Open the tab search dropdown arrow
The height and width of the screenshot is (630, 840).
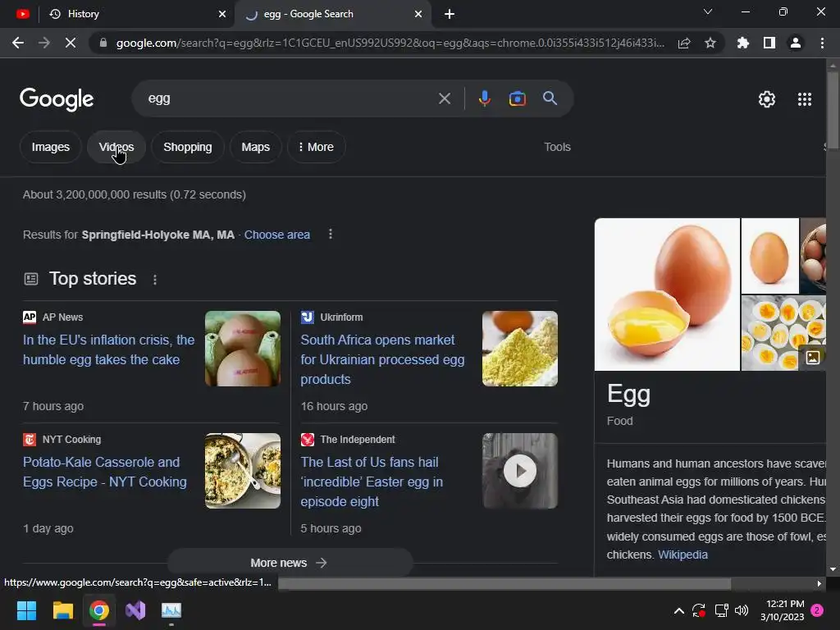coord(708,11)
